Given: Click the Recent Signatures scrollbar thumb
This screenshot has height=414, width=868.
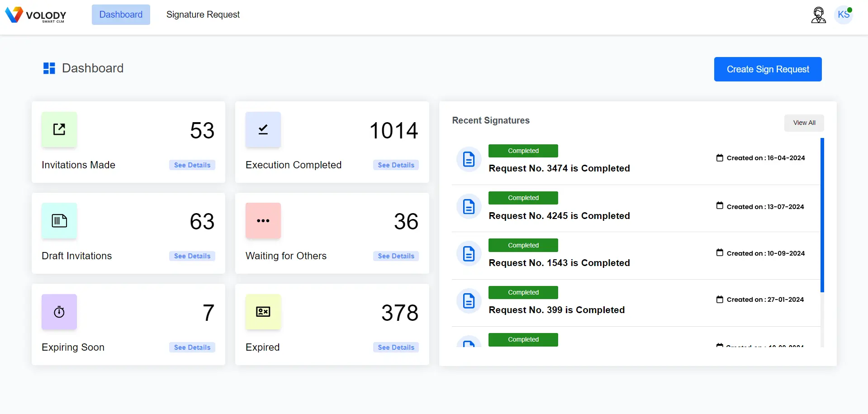Looking at the screenshot, I should [822, 215].
